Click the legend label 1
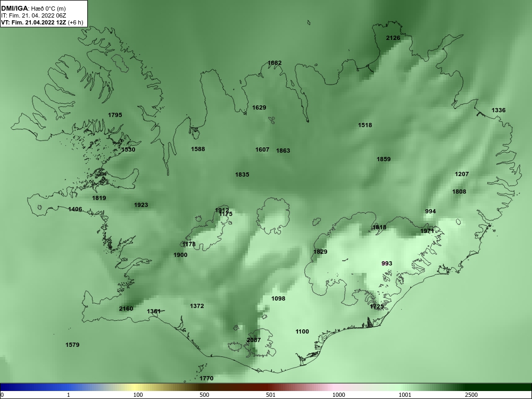 click(69, 395)
